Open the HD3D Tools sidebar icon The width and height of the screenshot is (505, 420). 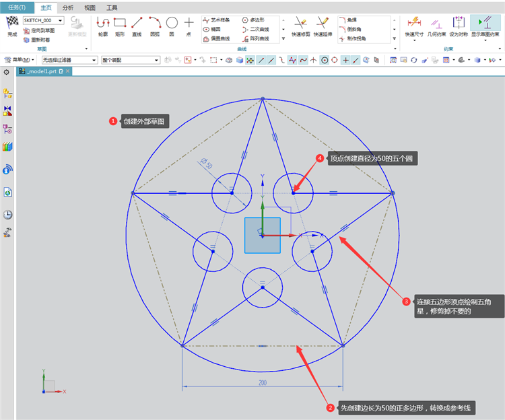(7, 170)
